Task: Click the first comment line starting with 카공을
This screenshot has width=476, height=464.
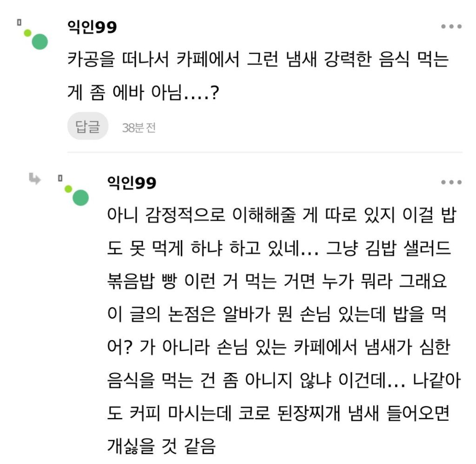Action: pos(258,60)
